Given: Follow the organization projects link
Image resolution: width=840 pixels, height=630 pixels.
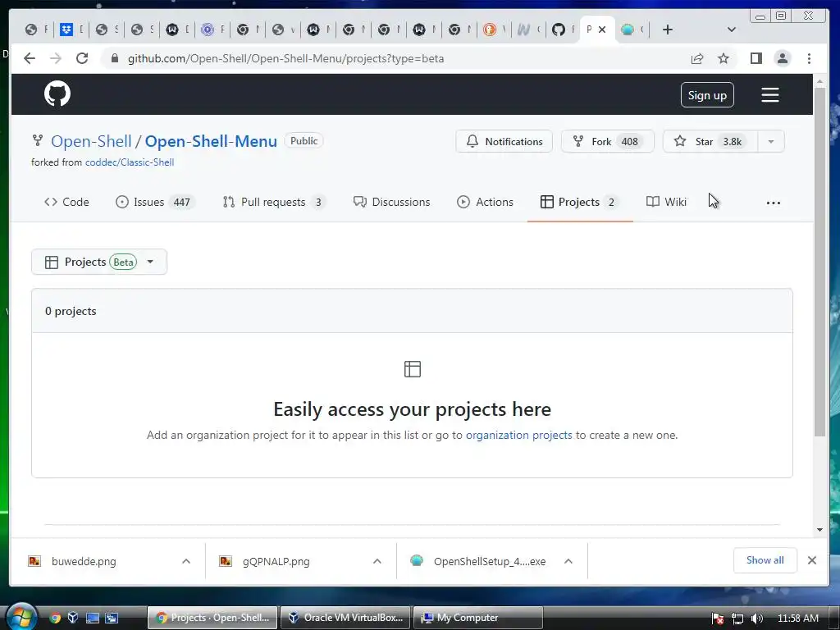Looking at the screenshot, I should point(518,435).
